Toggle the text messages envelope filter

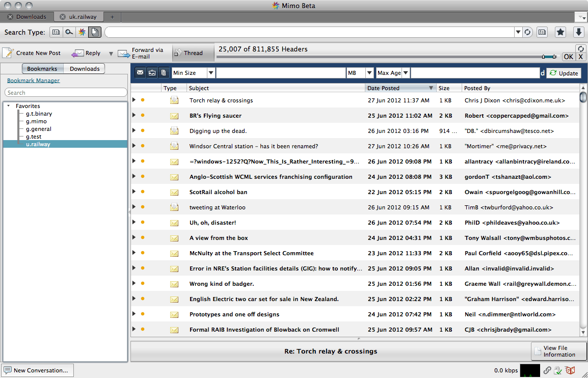[x=140, y=73]
